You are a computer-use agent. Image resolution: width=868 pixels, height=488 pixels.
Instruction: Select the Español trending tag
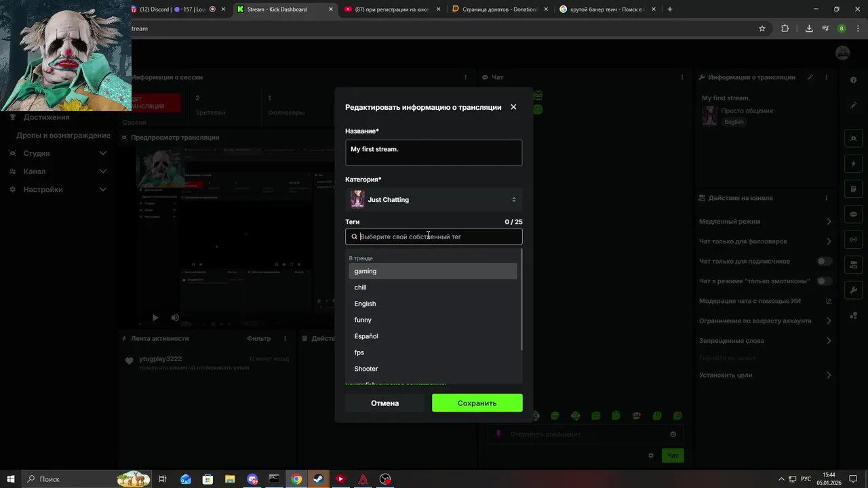tap(433, 336)
